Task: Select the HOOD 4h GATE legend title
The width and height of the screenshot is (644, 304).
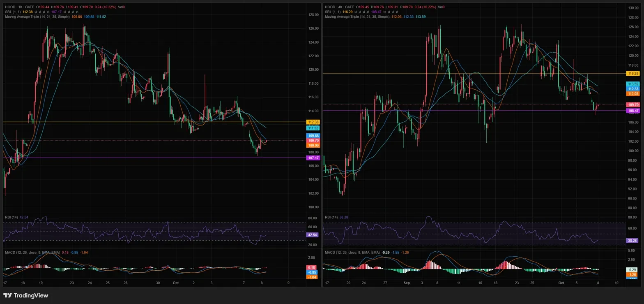Action: coord(339,7)
